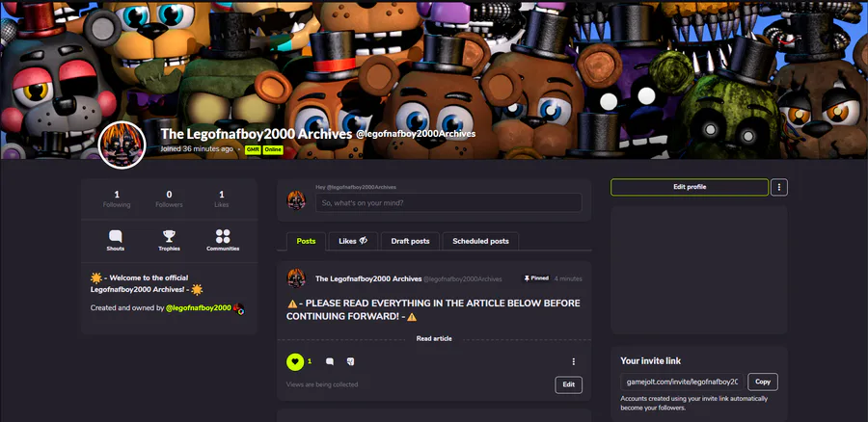This screenshot has width=868, height=422.
Task: Open the @legofnafboy2000 mention link
Action: click(x=198, y=307)
